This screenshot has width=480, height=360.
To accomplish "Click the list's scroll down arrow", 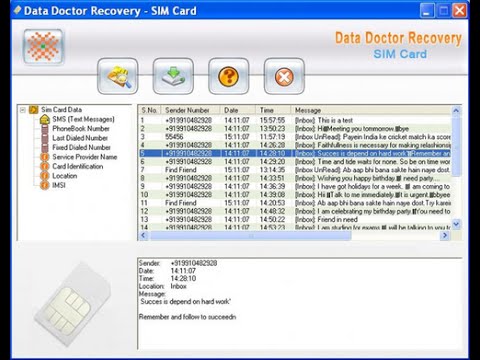I will click(456, 224).
